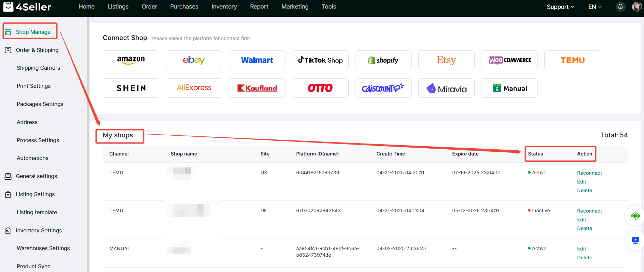Open the Home menu
The image size is (644, 272).
tap(86, 6)
